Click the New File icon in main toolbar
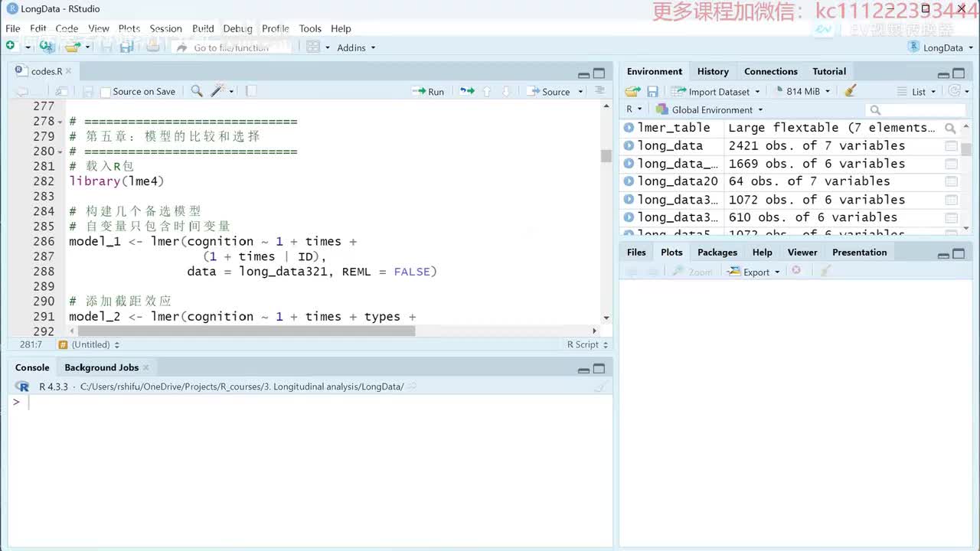The height and width of the screenshot is (551, 980). point(11,47)
